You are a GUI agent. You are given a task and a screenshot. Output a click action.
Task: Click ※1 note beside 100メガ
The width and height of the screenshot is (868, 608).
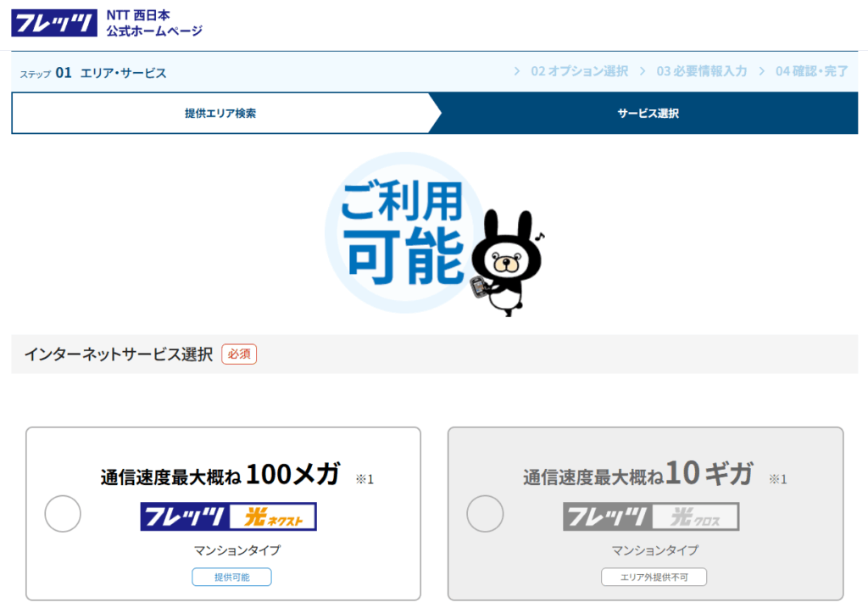coord(364,480)
